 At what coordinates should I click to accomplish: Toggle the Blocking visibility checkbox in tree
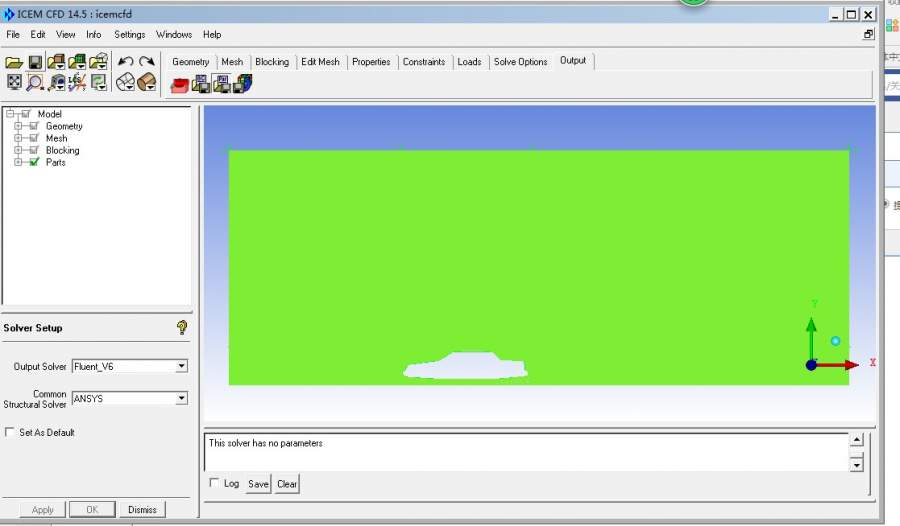pos(34,150)
